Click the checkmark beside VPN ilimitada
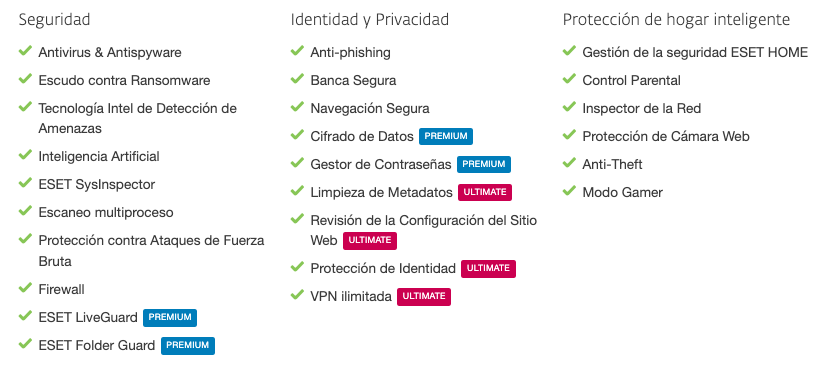 pos(297,296)
